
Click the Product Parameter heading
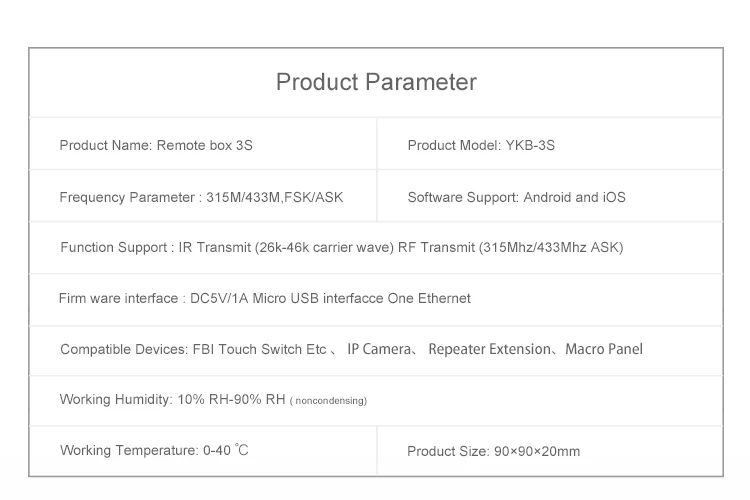point(376,82)
